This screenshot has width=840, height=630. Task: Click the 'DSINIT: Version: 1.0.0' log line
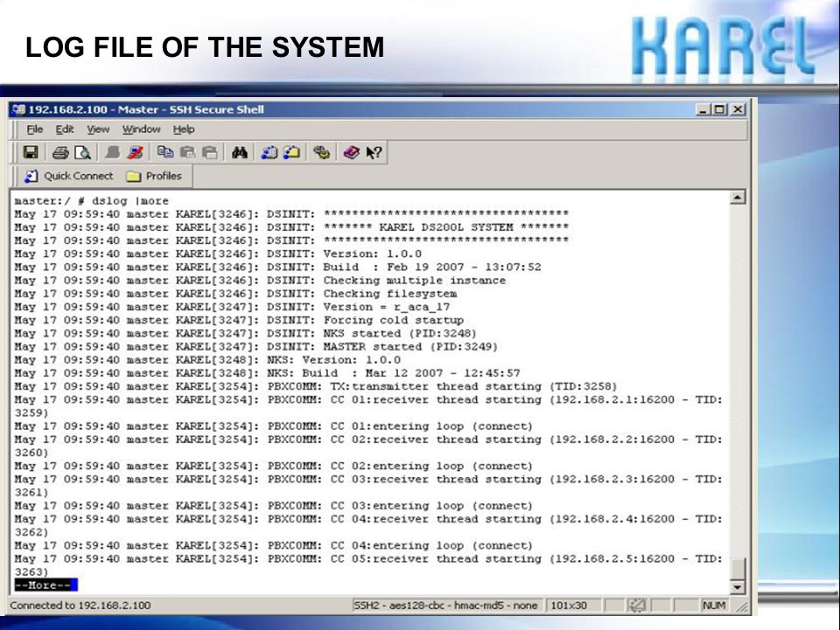[218, 254]
